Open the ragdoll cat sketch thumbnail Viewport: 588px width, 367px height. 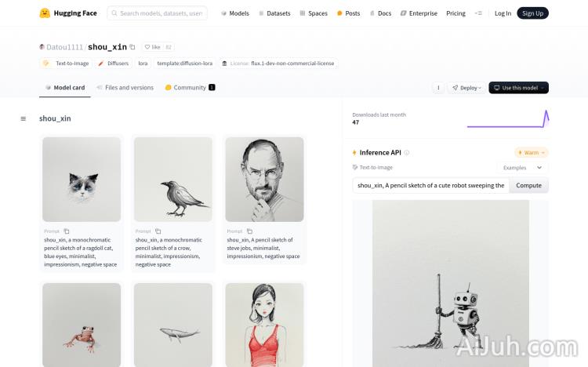[82, 180]
